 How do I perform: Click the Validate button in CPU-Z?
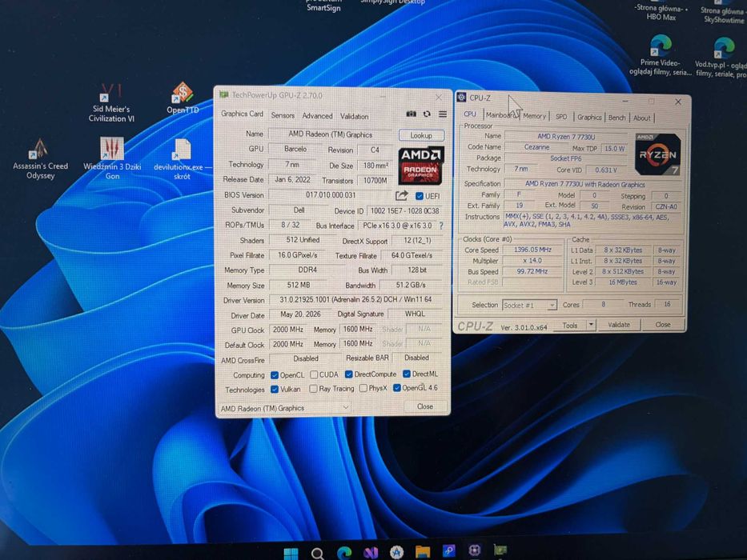(x=619, y=325)
